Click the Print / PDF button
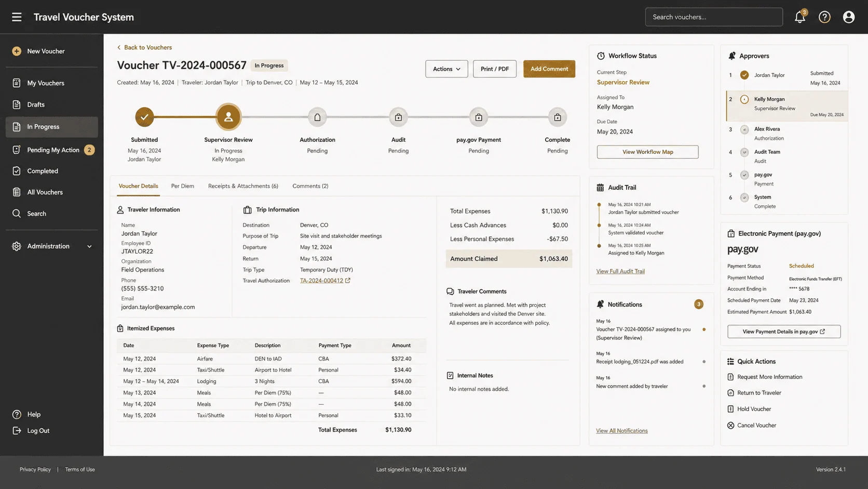The image size is (868, 489). coord(495,69)
